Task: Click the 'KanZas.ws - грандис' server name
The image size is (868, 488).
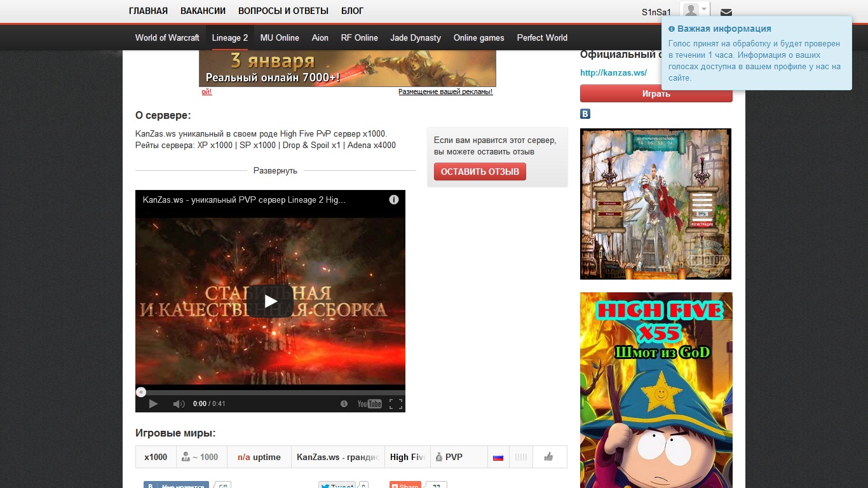Action: (338, 457)
